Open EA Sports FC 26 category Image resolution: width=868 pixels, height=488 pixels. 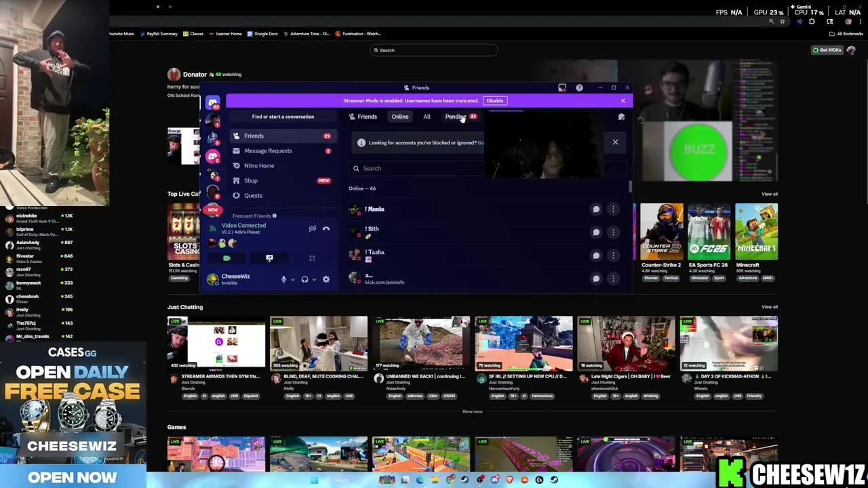(709, 231)
